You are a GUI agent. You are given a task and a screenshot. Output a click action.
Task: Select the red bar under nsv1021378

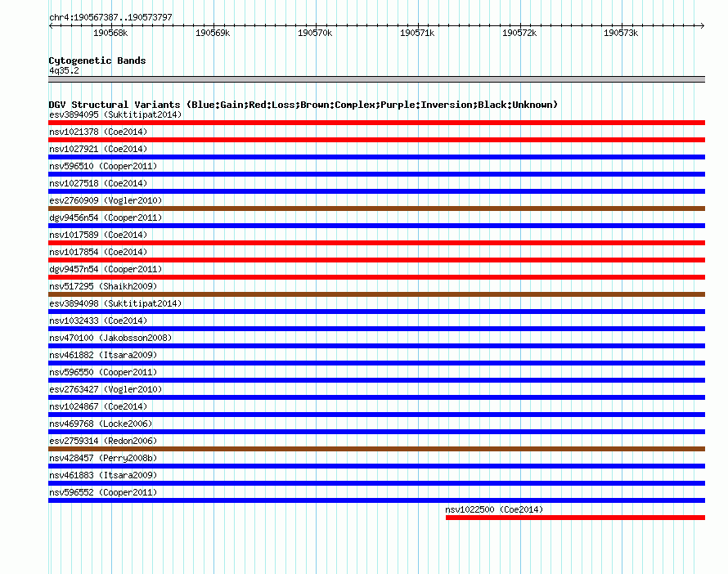pyautogui.click(x=376, y=140)
